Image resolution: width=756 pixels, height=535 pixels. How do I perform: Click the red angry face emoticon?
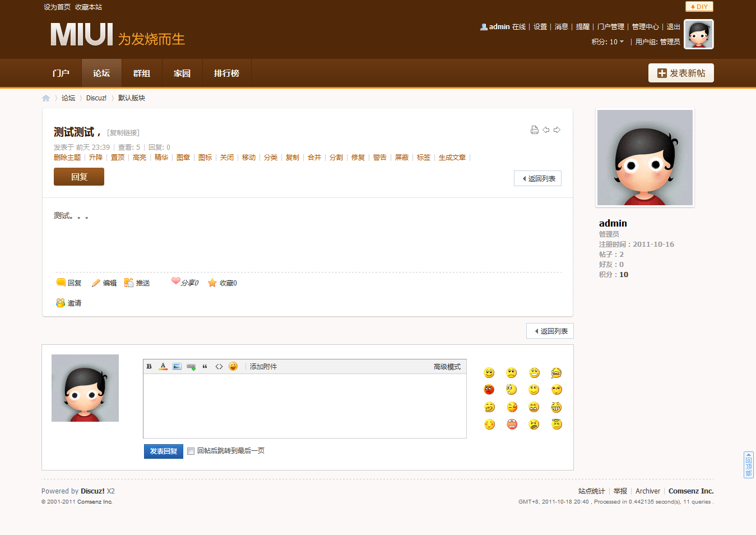coord(489,390)
